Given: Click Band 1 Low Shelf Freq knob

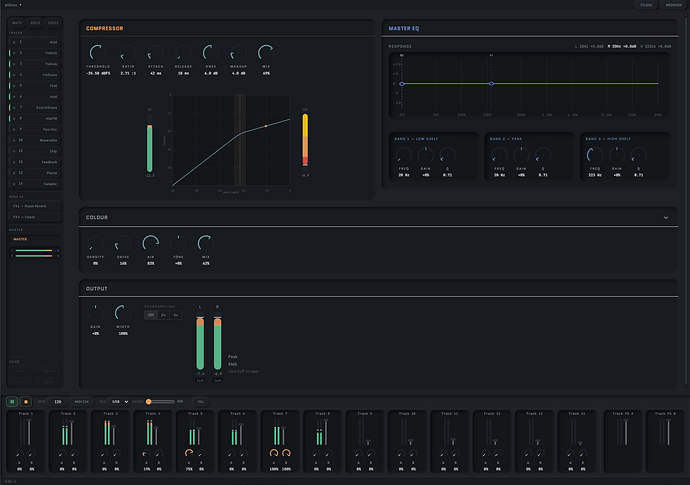Looking at the screenshot, I should click(x=404, y=155).
